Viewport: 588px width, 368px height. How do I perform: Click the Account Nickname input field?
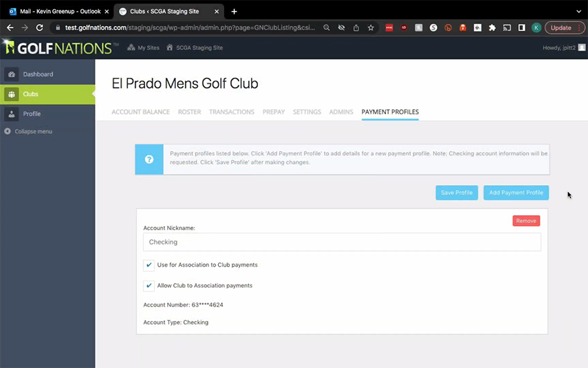click(x=342, y=242)
